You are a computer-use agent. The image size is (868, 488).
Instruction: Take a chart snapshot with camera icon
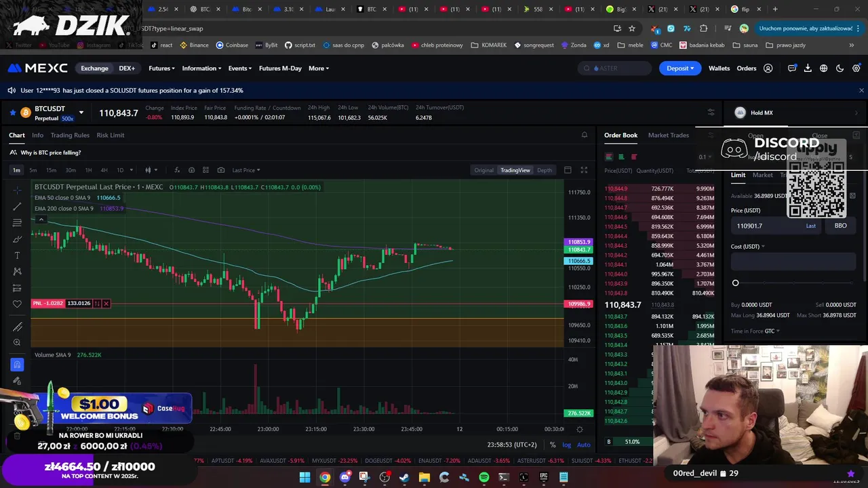pyautogui.click(x=221, y=170)
